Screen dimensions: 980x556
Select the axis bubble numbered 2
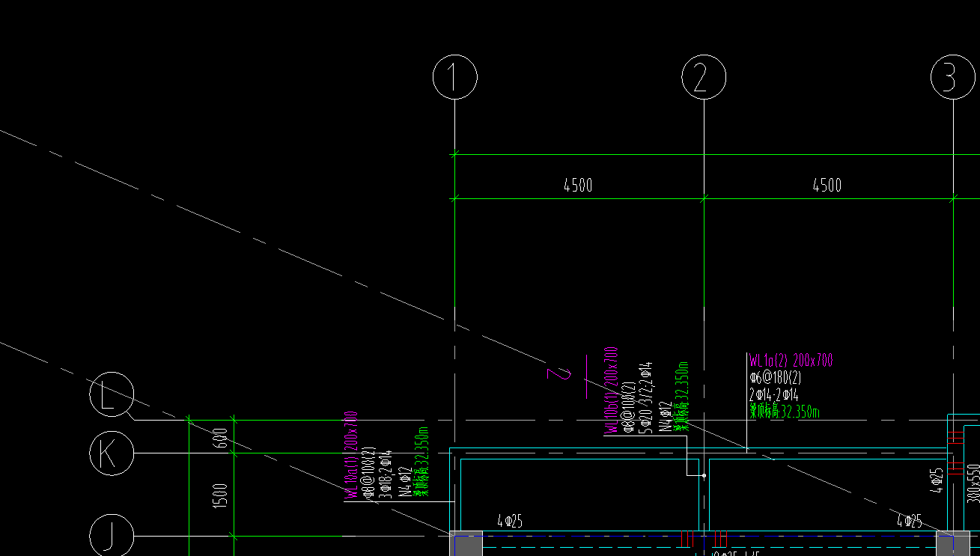point(704,77)
